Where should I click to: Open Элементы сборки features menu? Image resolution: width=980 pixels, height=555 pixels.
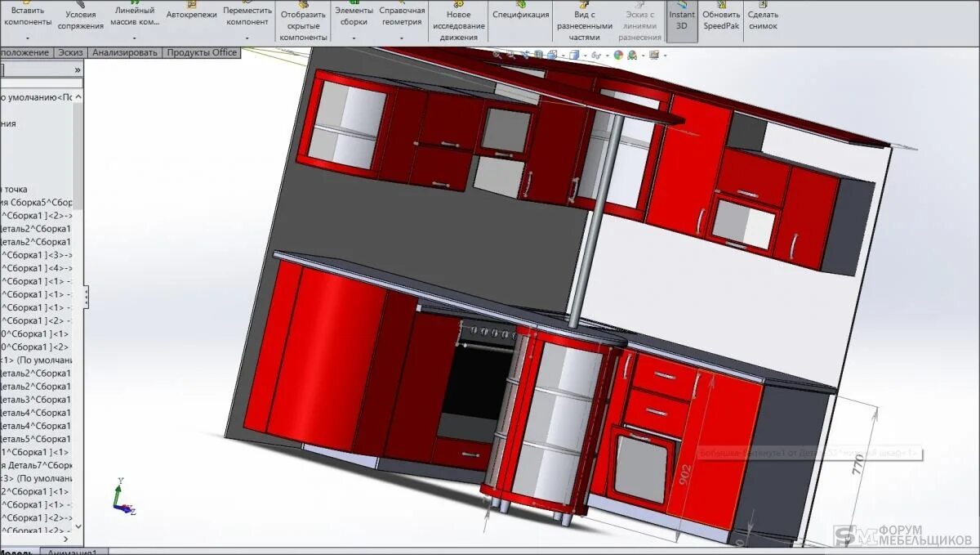click(354, 17)
